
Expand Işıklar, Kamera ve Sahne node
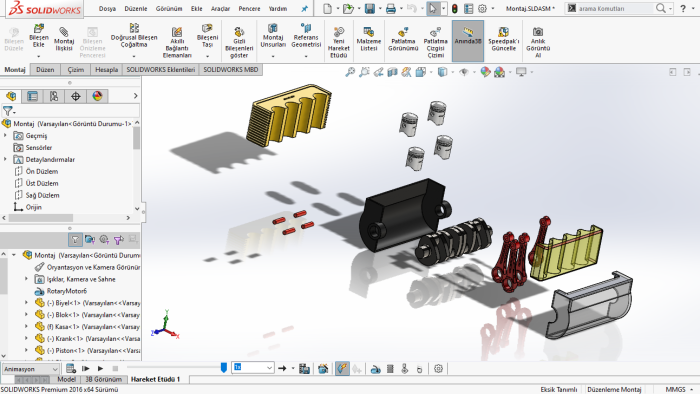click(x=26, y=279)
